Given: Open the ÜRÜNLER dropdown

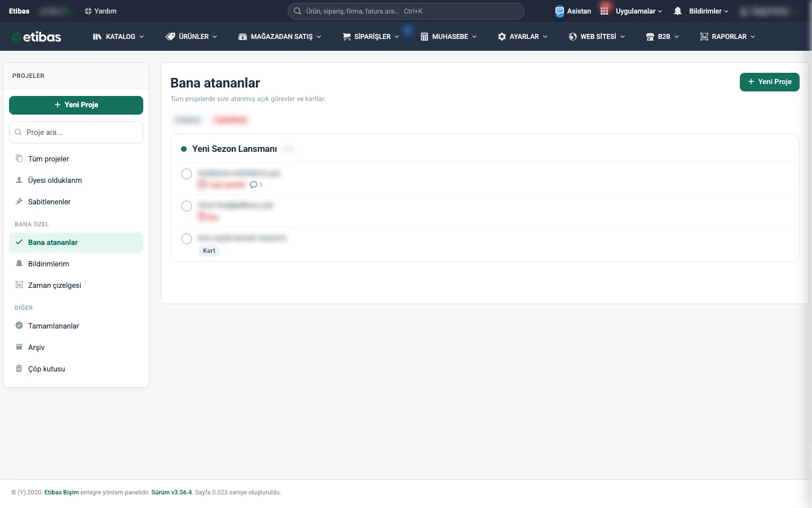Looking at the screenshot, I should coord(191,37).
